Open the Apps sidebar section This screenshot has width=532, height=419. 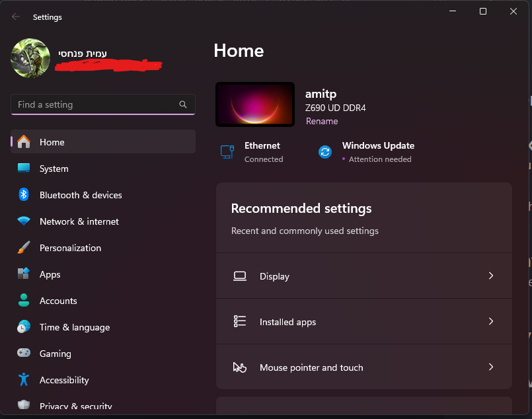tap(50, 274)
